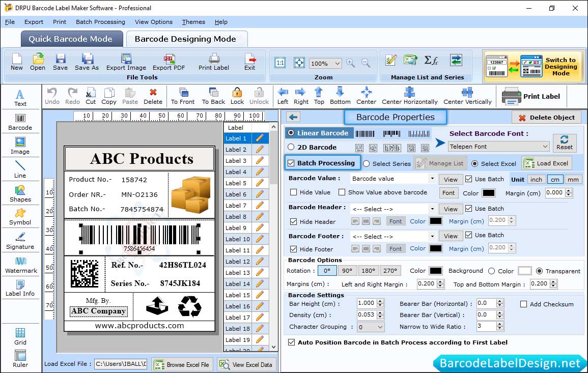Reset the barcode font settings
The width and height of the screenshot is (588, 373).
(x=565, y=143)
